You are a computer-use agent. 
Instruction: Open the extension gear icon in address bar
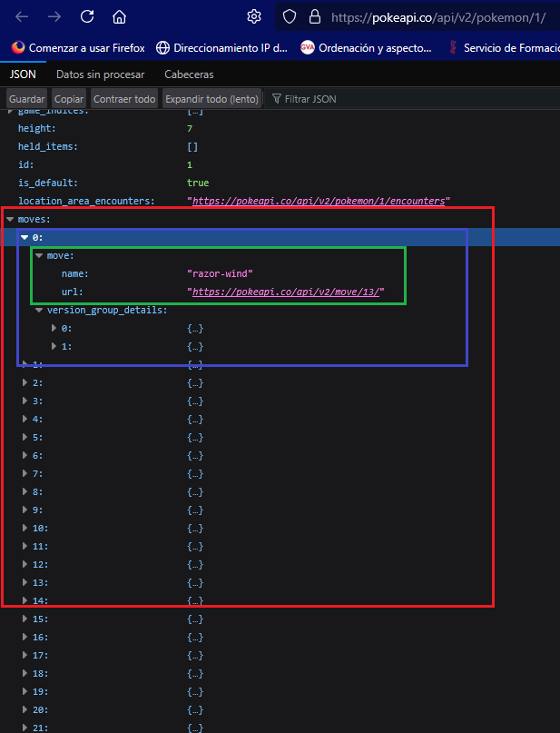254,17
